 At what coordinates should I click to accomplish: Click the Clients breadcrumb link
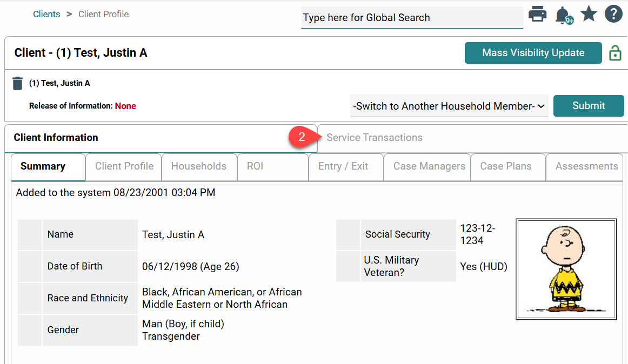[46, 14]
